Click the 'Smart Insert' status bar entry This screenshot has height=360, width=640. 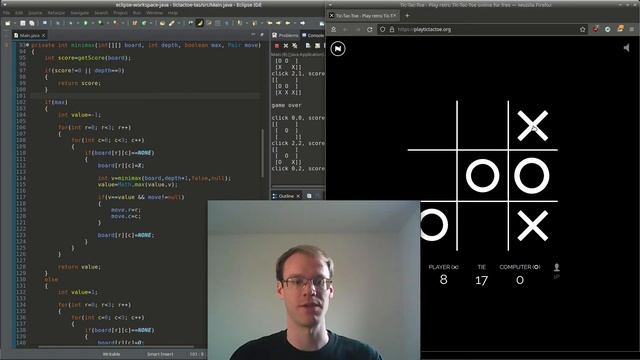click(x=160, y=354)
